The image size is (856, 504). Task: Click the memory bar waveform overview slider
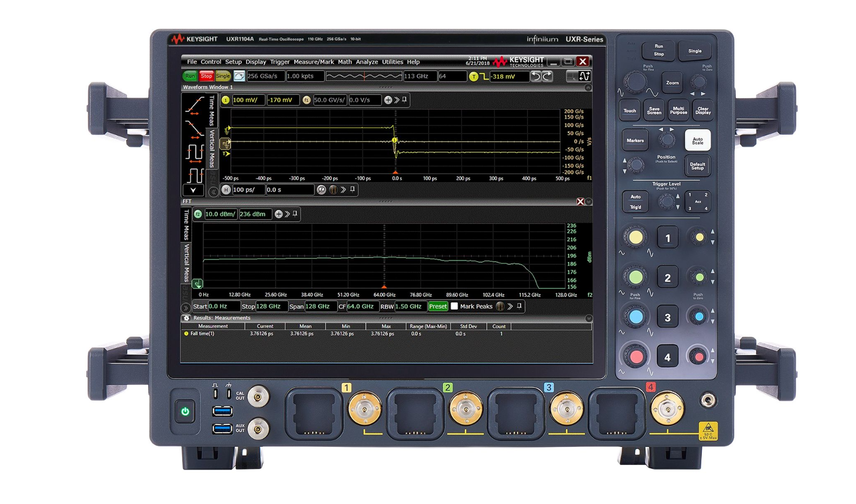[364, 77]
